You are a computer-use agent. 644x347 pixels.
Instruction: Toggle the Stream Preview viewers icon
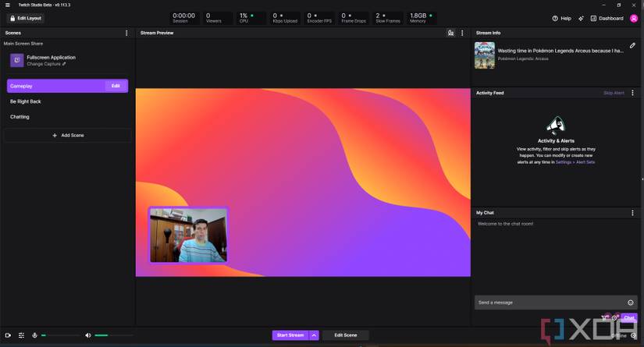(x=450, y=33)
